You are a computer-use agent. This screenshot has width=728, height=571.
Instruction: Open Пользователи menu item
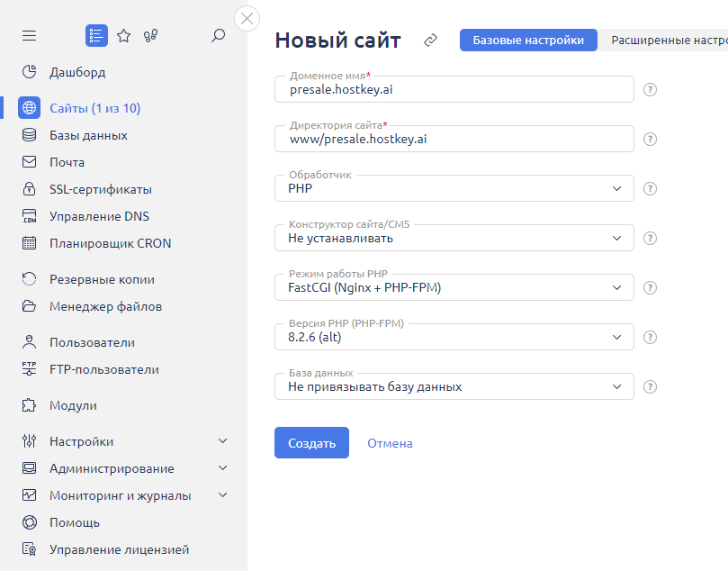pyautogui.click(x=93, y=342)
